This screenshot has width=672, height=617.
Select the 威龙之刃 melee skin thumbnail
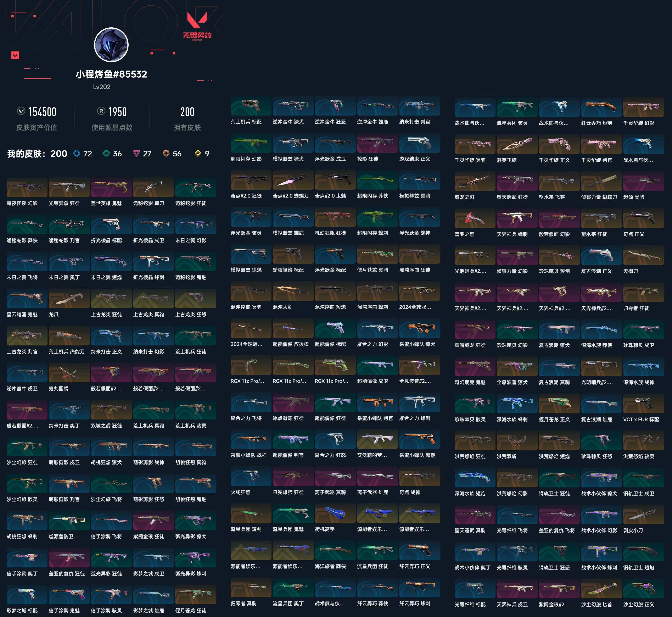tap(475, 181)
